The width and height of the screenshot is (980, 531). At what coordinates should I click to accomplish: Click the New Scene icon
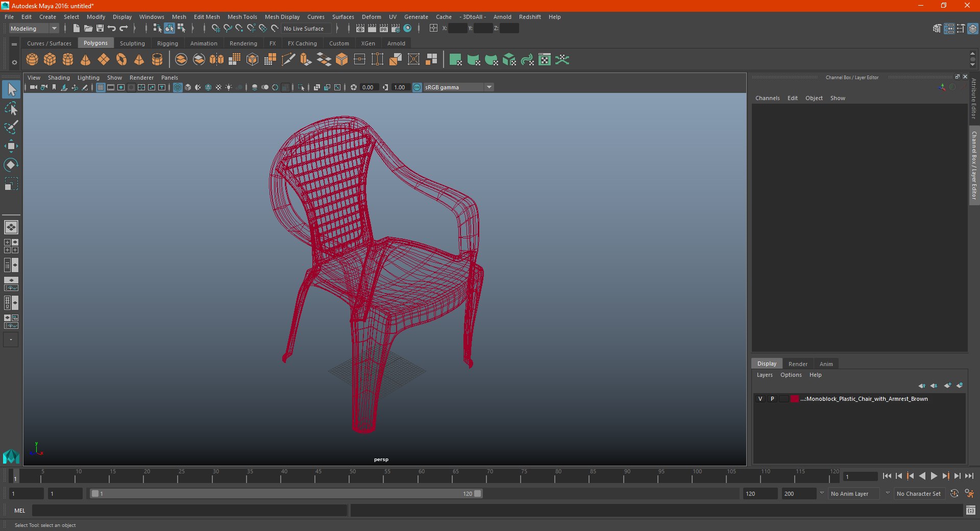click(x=77, y=29)
